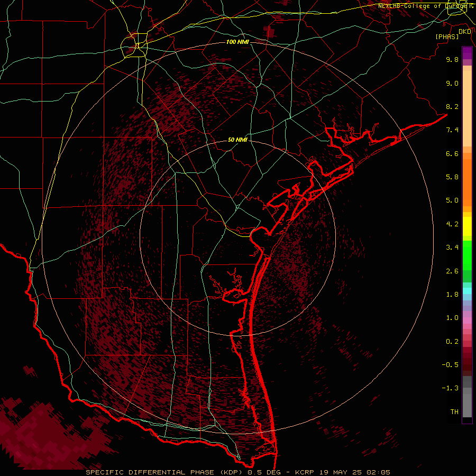476x476 pixels.
Task: Click the 9.8 value on the color scale
Action: tap(452, 59)
